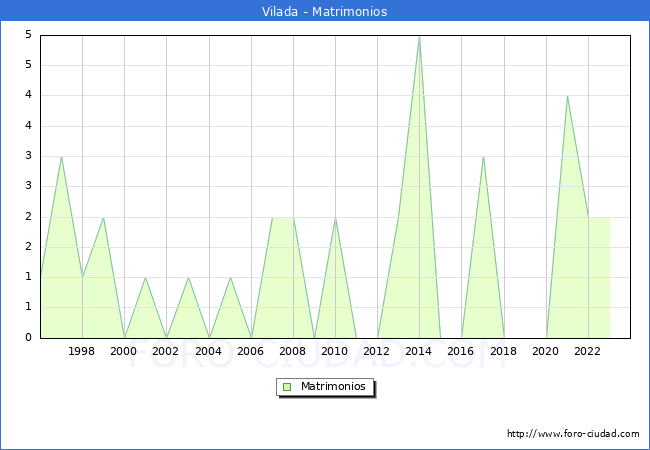Click the 2008 x-axis label
The width and height of the screenshot is (650, 450).
point(293,351)
